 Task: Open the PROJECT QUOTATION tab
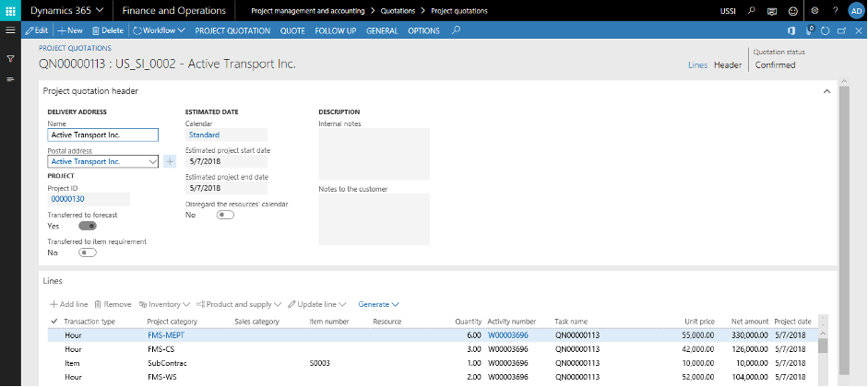tap(232, 31)
